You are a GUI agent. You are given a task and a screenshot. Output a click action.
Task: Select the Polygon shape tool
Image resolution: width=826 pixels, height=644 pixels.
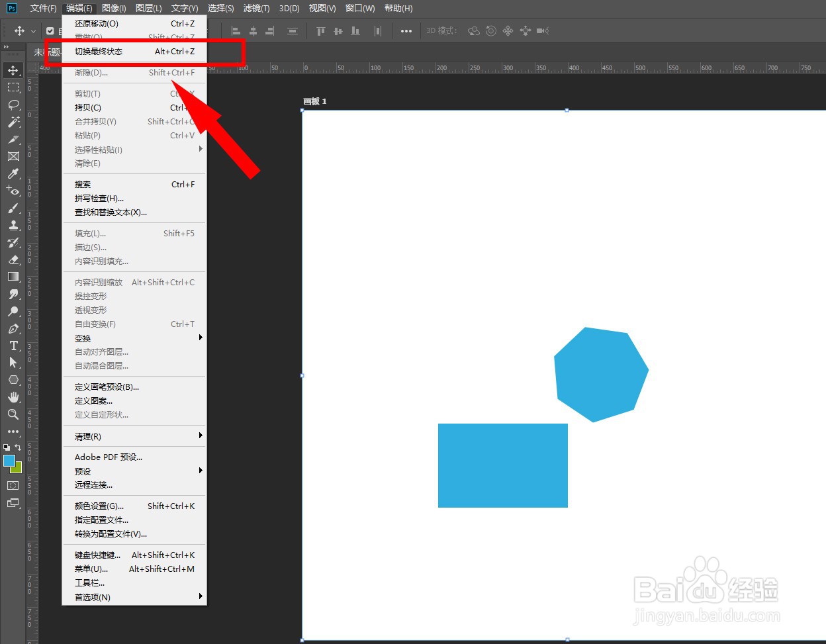(x=13, y=380)
